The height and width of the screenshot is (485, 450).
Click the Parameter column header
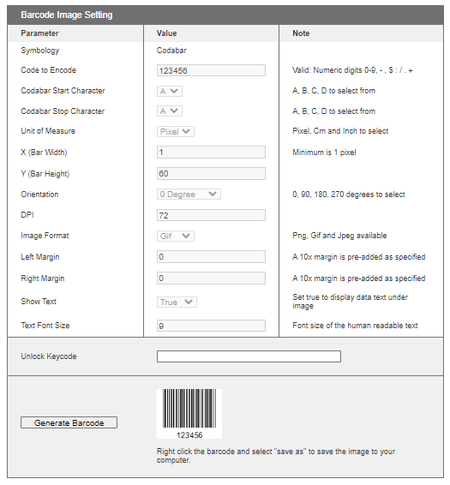(x=40, y=33)
